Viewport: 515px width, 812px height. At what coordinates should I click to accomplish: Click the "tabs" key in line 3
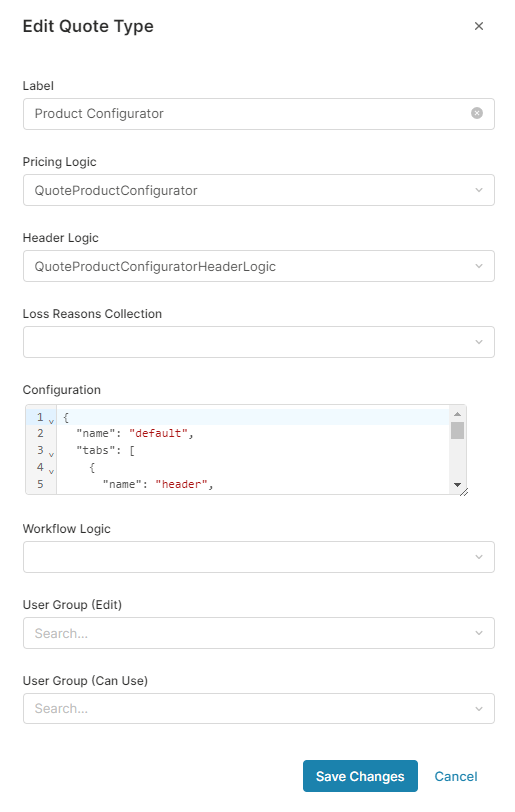pos(95,451)
